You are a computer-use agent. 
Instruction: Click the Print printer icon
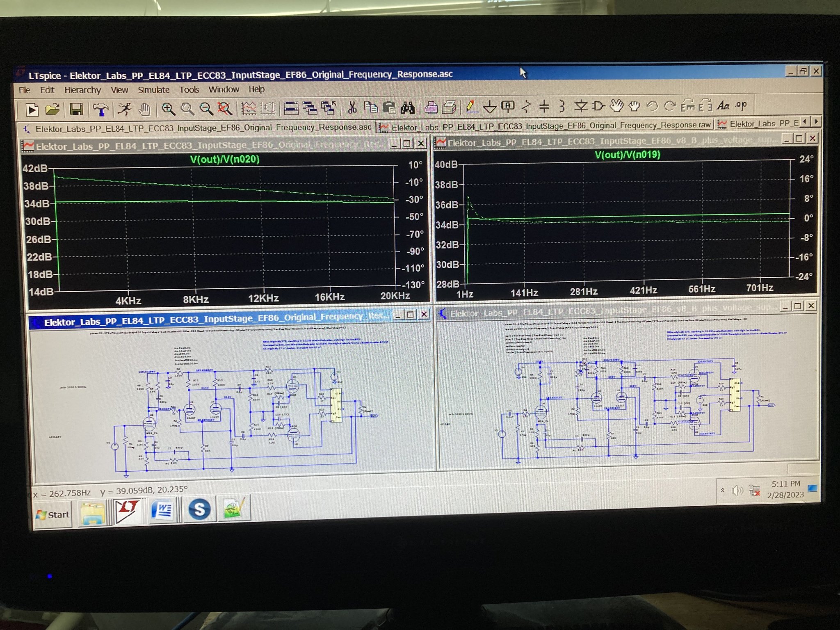pyautogui.click(x=450, y=107)
